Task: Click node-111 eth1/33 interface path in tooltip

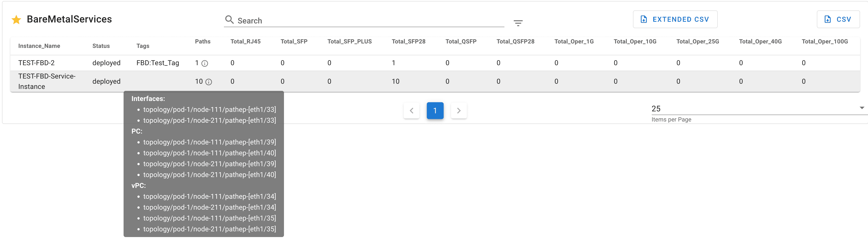Action: (x=210, y=109)
